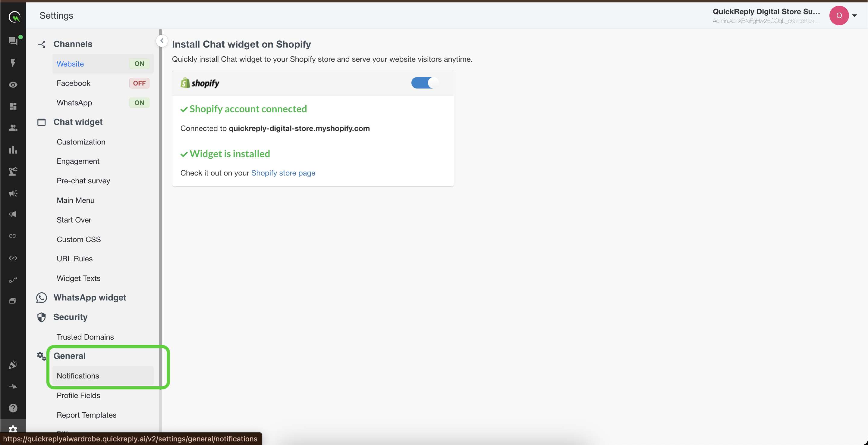Open the bar chart reports icon
The image size is (868, 445).
click(13, 149)
